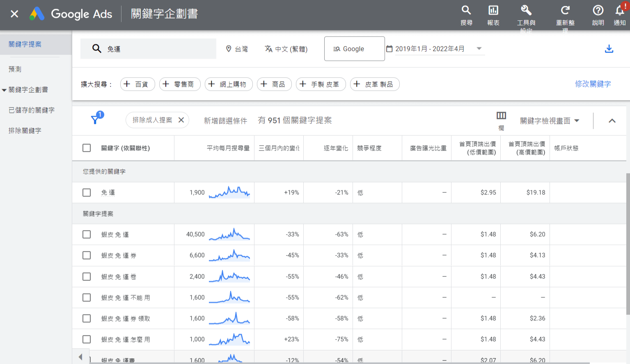The image size is (630, 364).
Task: Sort by 首頁頂端出價 (低價範圍) header
Action: click(x=477, y=148)
